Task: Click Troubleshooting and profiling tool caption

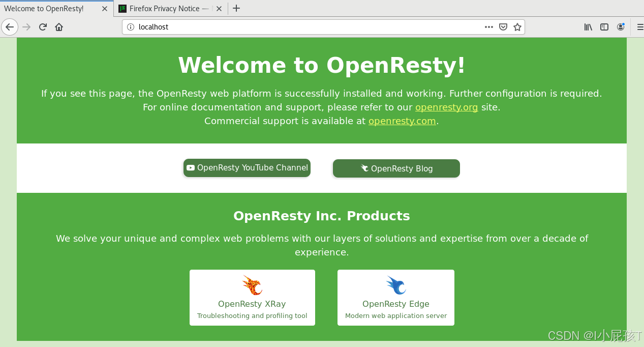Action: (252, 316)
